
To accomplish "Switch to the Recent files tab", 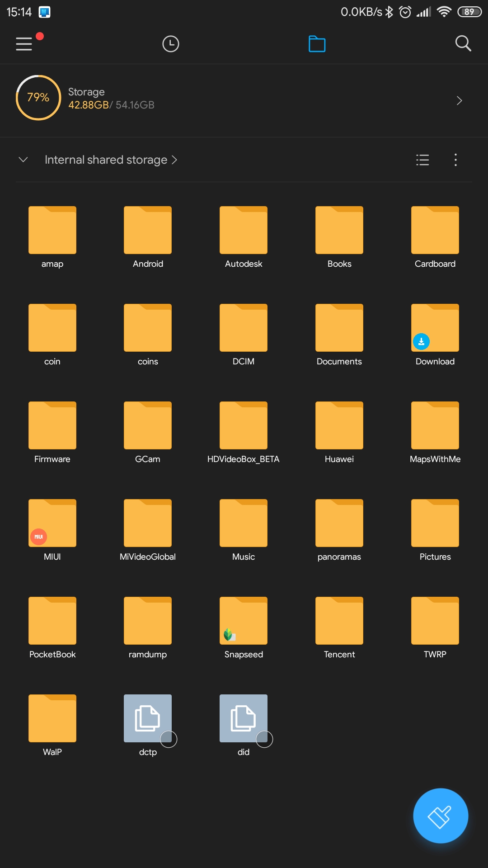I will pos(171,44).
